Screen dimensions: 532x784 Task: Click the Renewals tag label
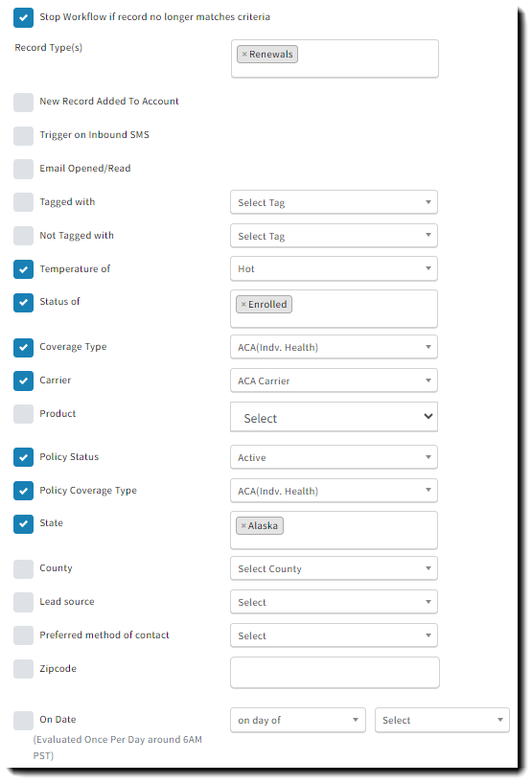pos(271,55)
